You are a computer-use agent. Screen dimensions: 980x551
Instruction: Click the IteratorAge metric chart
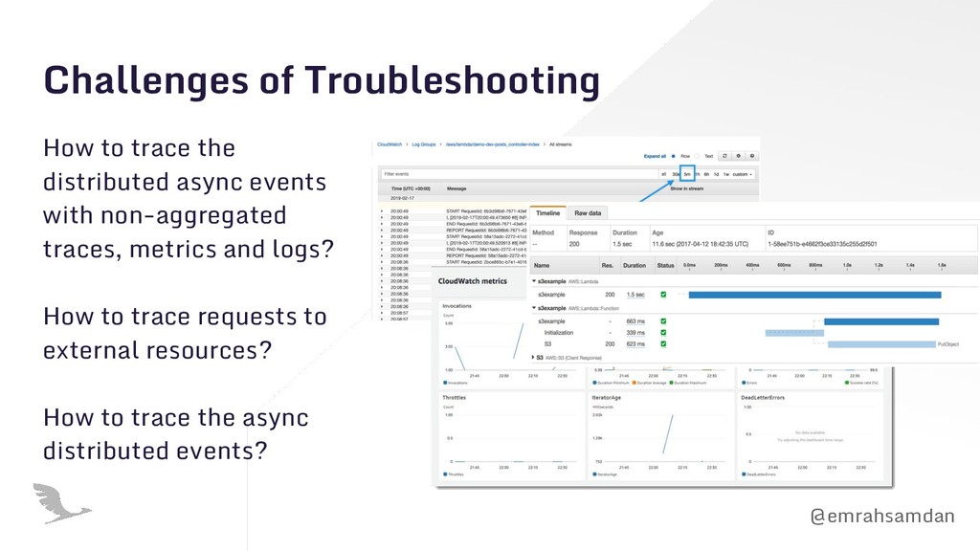660,436
